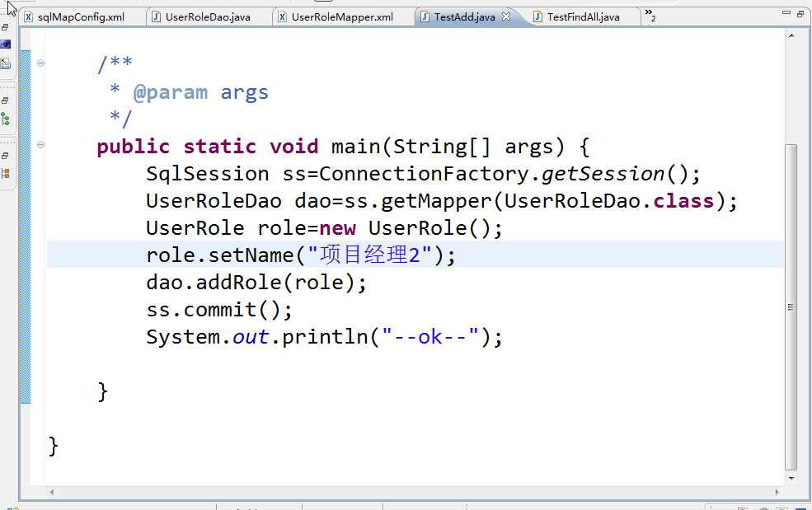812x510 pixels.
Task: Click the closing brace of main method
Action: [102, 391]
